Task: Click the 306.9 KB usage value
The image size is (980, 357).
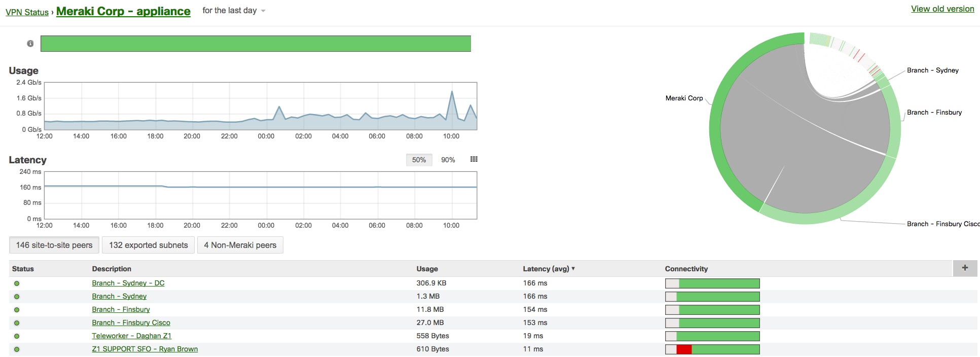Action: (x=431, y=283)
